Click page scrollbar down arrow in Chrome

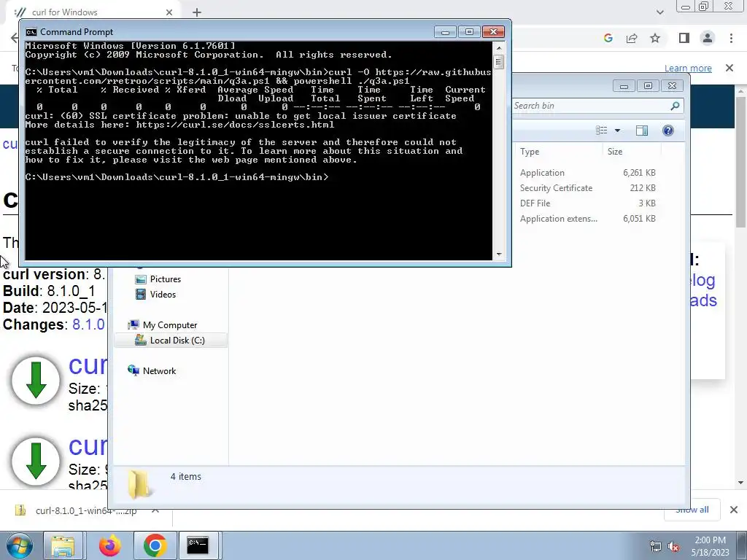[x=741, y=483]
